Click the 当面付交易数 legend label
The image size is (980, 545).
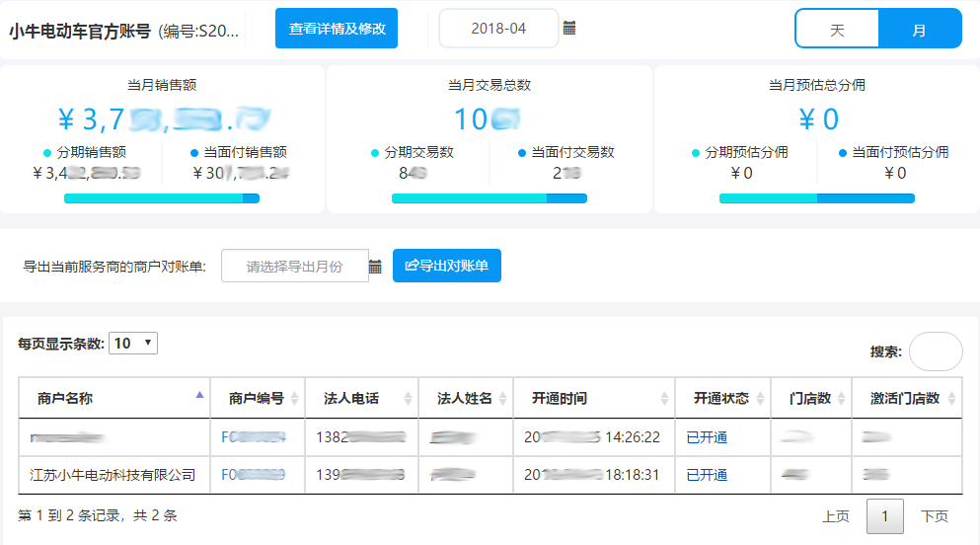(x=566, y=152)
